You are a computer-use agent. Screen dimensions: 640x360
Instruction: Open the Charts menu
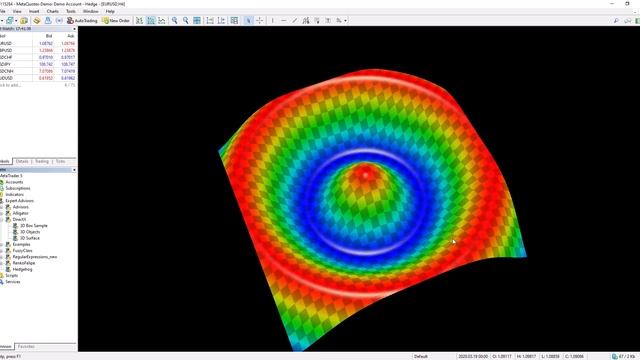click(x=53, y=11)
